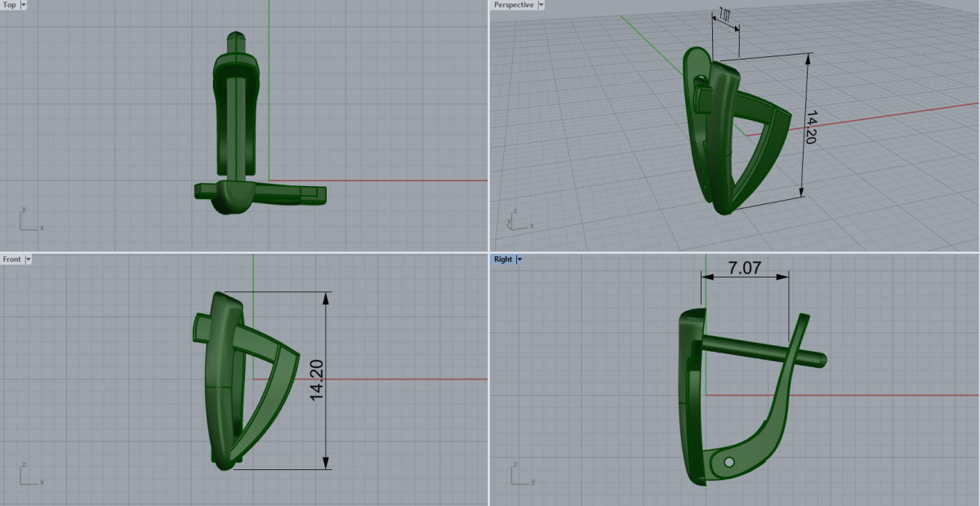Select the 14.20 dimension in Front view
The height and width of the screenshot is (506, 980).
coord(318,380)
